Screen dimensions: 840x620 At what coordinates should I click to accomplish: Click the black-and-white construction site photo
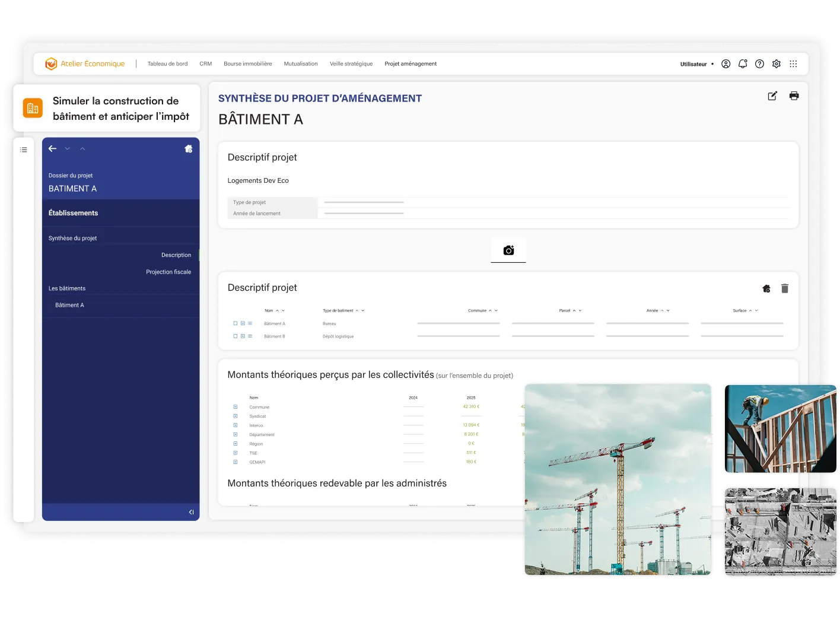click(x=781, y=532)
